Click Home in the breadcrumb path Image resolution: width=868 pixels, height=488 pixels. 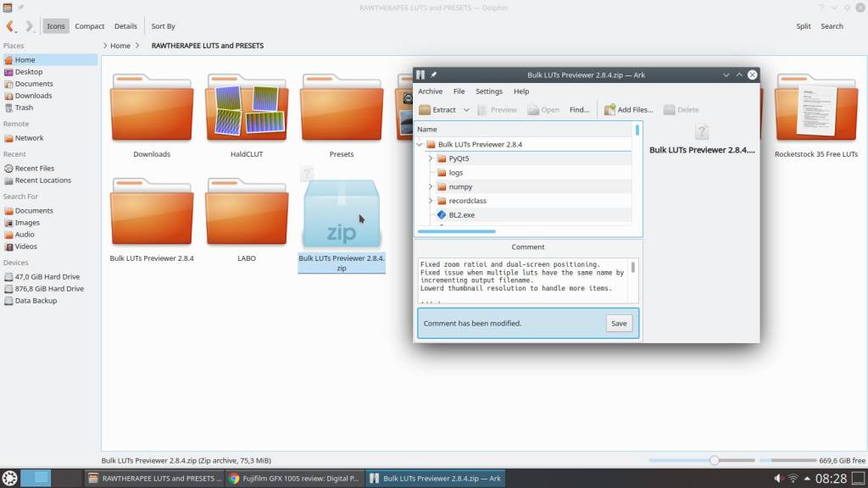click(120, 46)
